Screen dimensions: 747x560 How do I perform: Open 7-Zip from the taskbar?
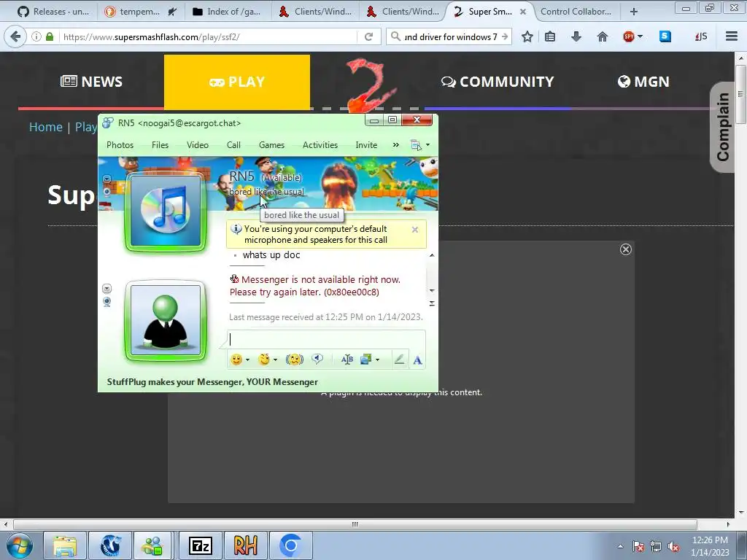tap(200, 545)
